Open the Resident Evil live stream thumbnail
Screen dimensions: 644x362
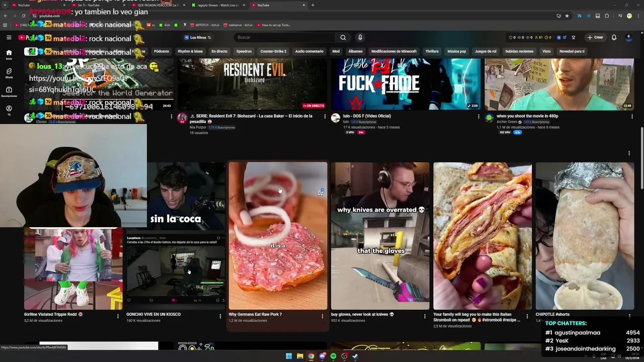(252, 84)
